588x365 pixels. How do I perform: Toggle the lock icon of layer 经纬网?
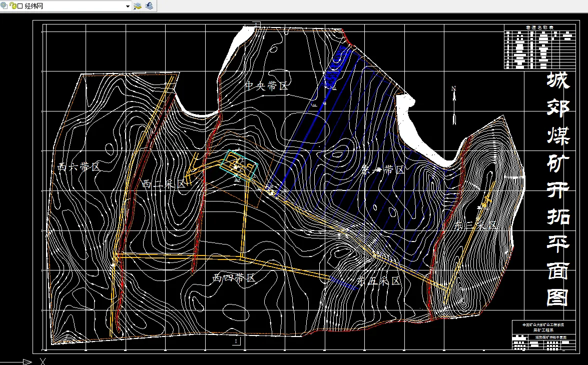pos(13,6)
